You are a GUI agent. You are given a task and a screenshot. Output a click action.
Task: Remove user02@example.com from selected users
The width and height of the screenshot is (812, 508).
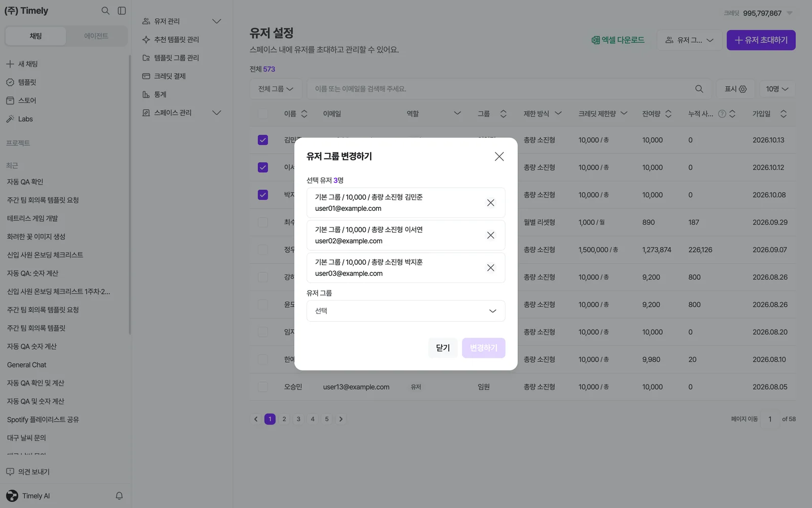click(491, 235)
